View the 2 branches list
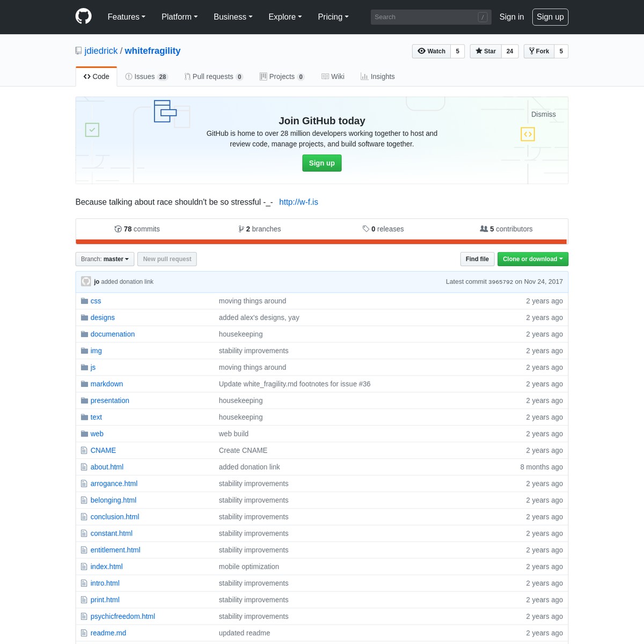 click(x=260, y=229)
